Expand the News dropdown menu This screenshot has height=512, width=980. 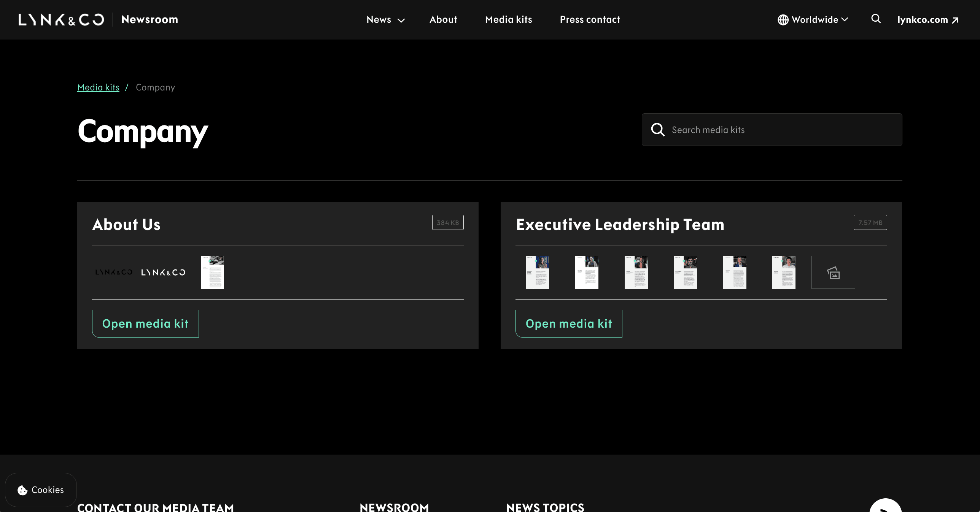pos(385,20)
